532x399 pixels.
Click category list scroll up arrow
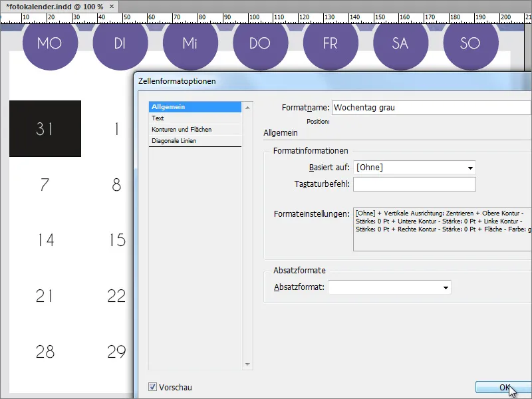pos(247,108)
